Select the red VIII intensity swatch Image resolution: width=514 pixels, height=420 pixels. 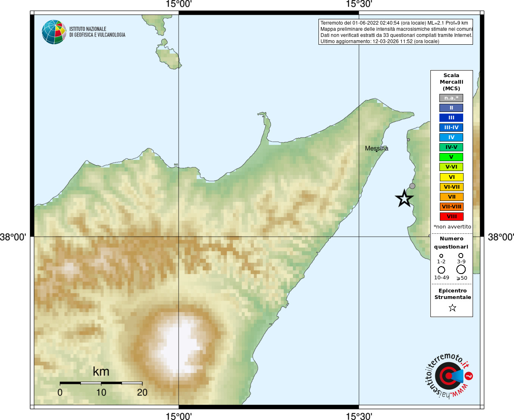point(451,217)
